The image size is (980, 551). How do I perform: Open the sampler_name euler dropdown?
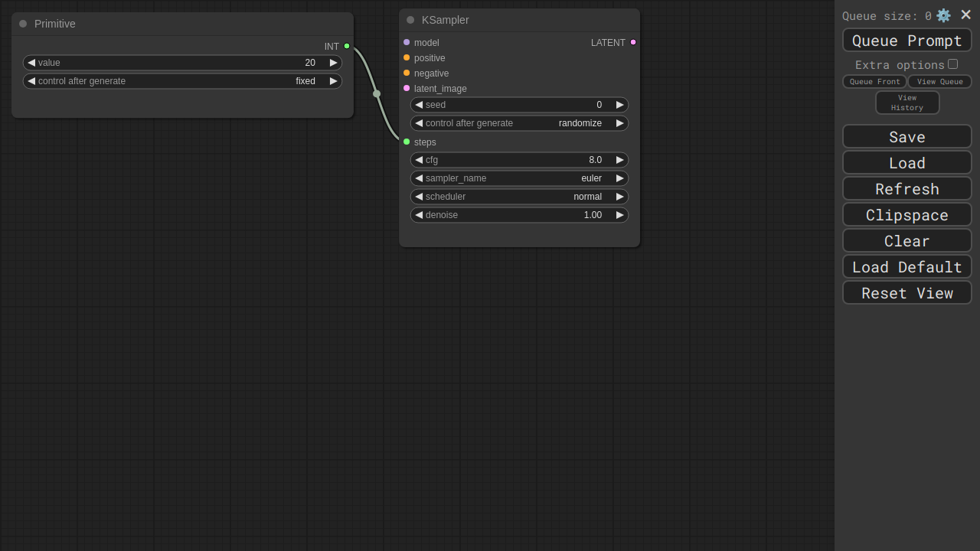pos(519,178)
